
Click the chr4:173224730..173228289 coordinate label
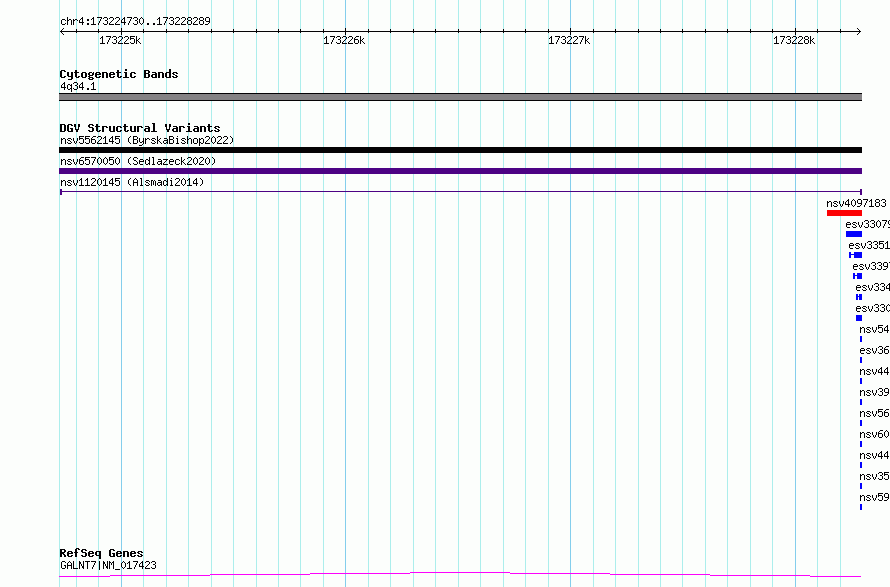tap(135, 21)
